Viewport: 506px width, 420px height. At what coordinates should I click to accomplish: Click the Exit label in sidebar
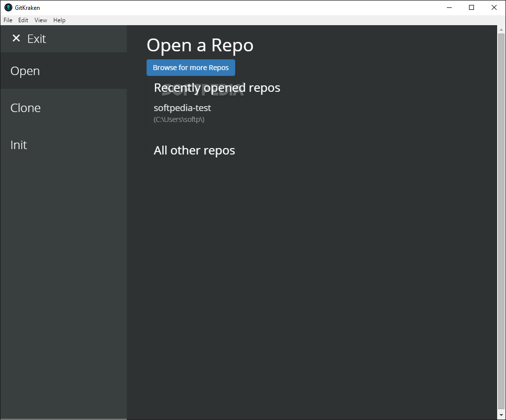(x=36, y=38)
